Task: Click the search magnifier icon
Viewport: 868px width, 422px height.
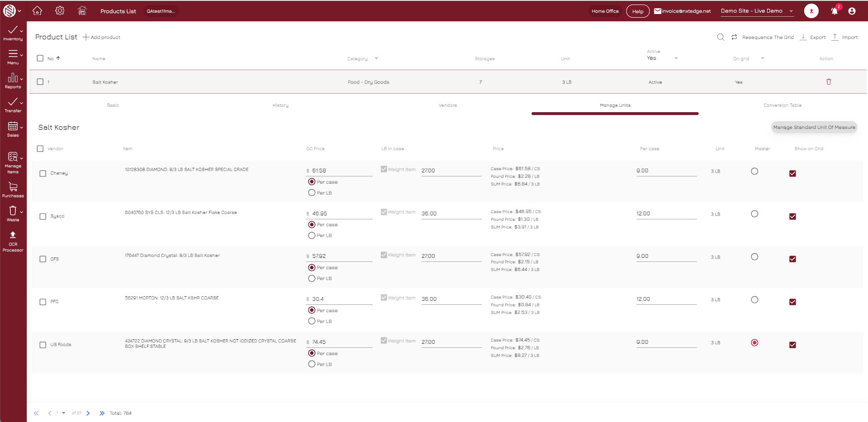Action: click(720, 37)
